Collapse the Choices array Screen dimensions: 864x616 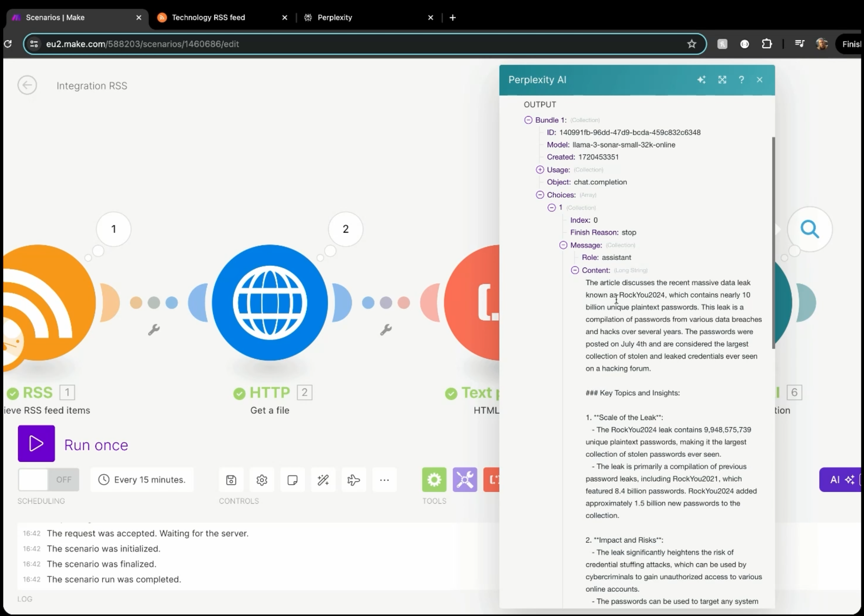tap(540, 195)
